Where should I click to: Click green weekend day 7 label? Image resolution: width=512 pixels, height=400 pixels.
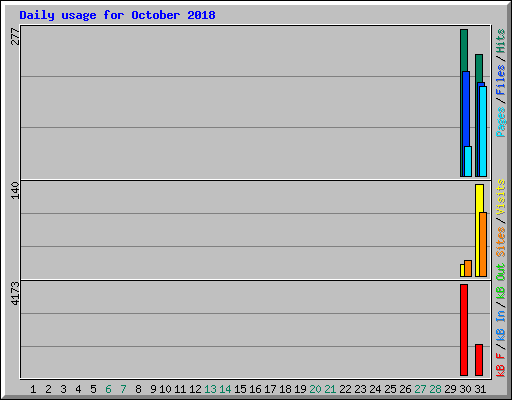click(x=123, y=389)
